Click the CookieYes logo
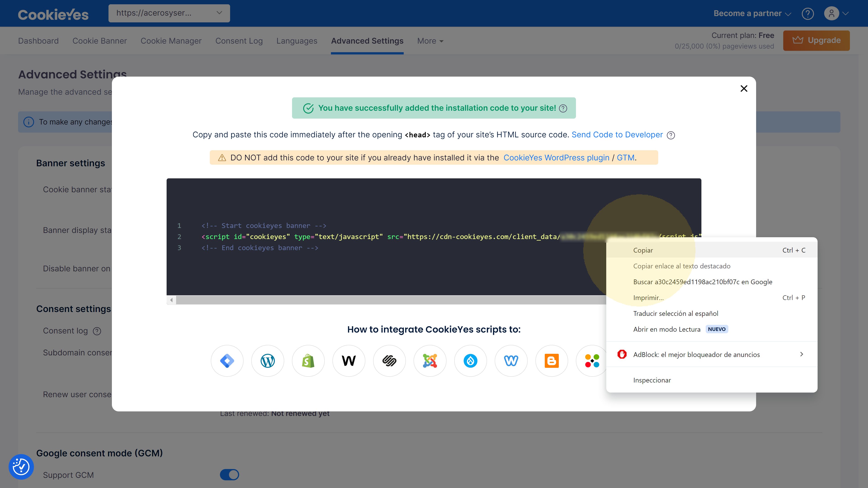 [x=53, y=14]
